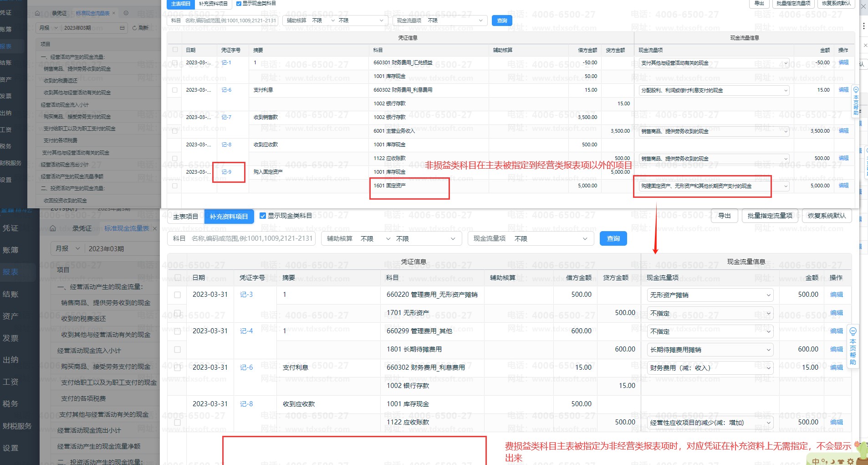The height and width of the screenshot is (465, 868).
Task: Click the 刷新 refresh icon
Action: coord(135,28)
